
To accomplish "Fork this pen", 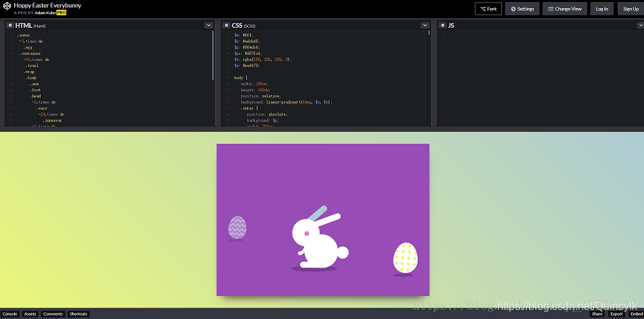I will (489, 9).
